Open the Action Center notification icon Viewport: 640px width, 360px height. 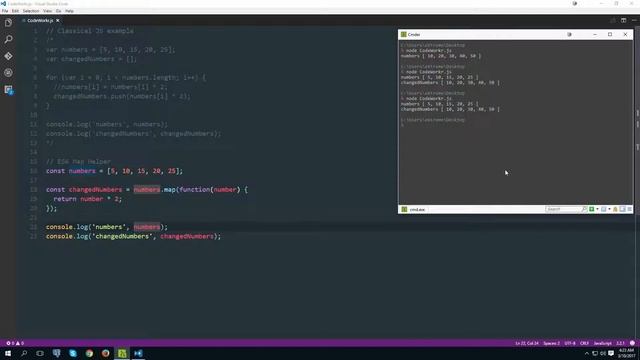coord(611,353)
